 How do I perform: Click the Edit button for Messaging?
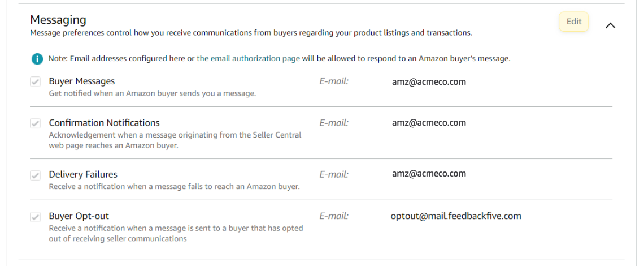pos(573,22)
